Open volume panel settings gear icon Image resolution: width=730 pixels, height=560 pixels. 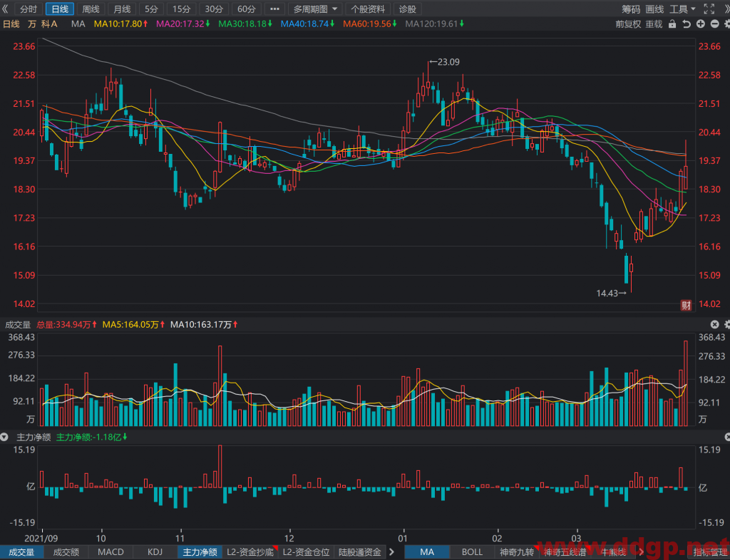[x=727, y=325]
